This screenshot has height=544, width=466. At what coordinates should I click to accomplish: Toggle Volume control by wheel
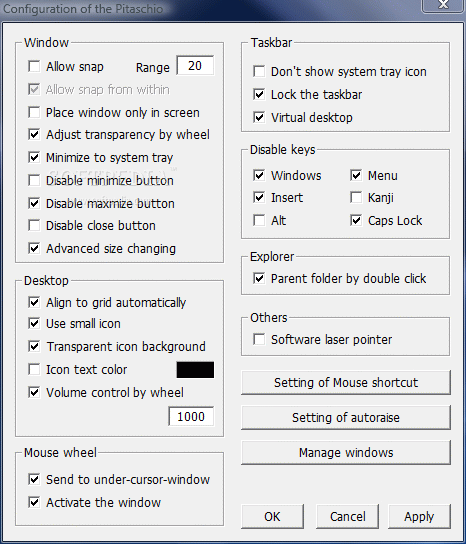tap(34, 392)
